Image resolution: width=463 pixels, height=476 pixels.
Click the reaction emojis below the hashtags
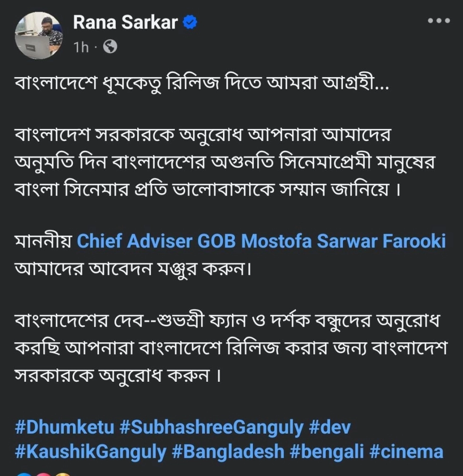coord(43,473)
